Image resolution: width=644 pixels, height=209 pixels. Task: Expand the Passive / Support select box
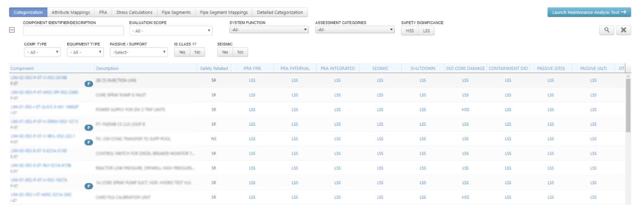[x=139, y=52]
